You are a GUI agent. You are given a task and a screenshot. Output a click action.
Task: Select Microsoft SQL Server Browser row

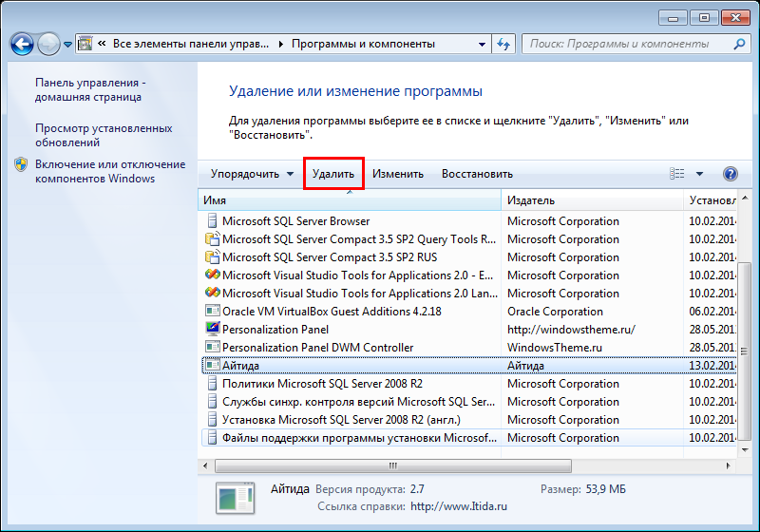tap(469, 221)
